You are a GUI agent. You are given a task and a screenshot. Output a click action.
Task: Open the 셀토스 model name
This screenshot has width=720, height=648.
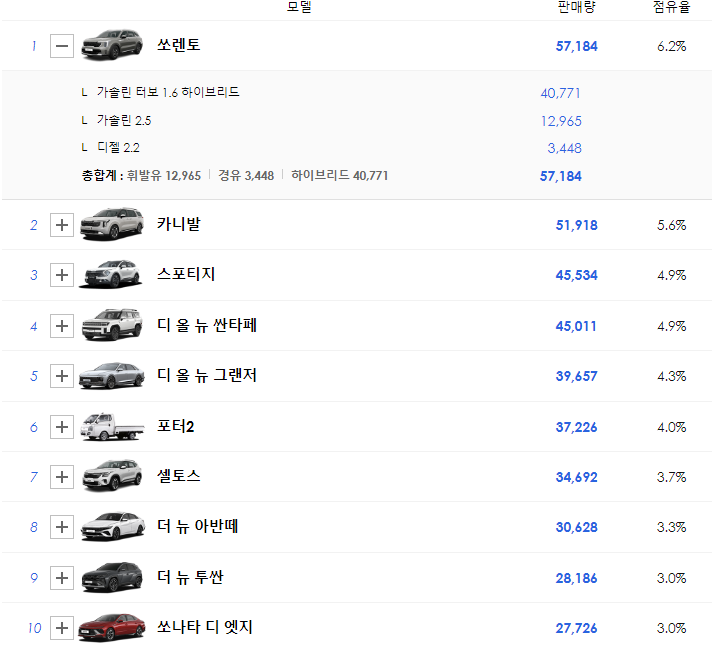click(179, 476)
